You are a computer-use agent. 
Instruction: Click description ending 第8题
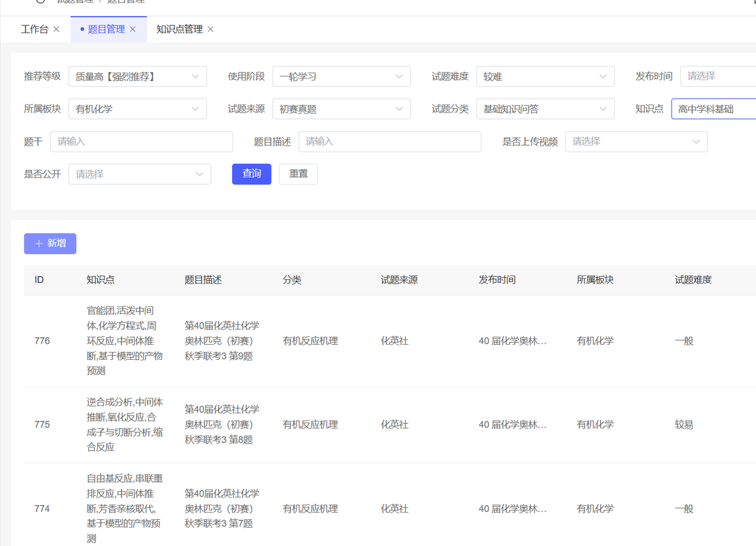(x=222, y=425)
